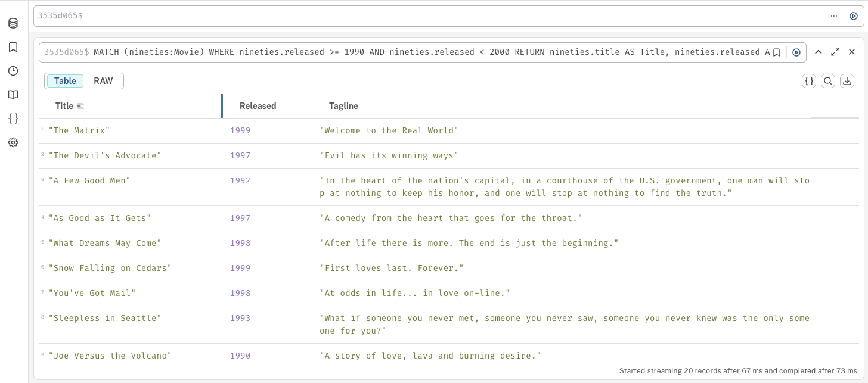Download the query results

847,81
